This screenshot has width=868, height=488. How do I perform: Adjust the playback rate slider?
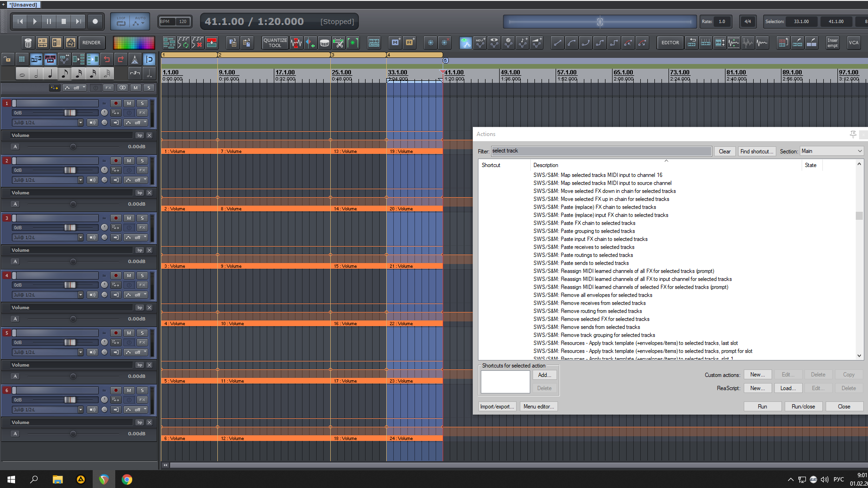click(x=600, y=22)
